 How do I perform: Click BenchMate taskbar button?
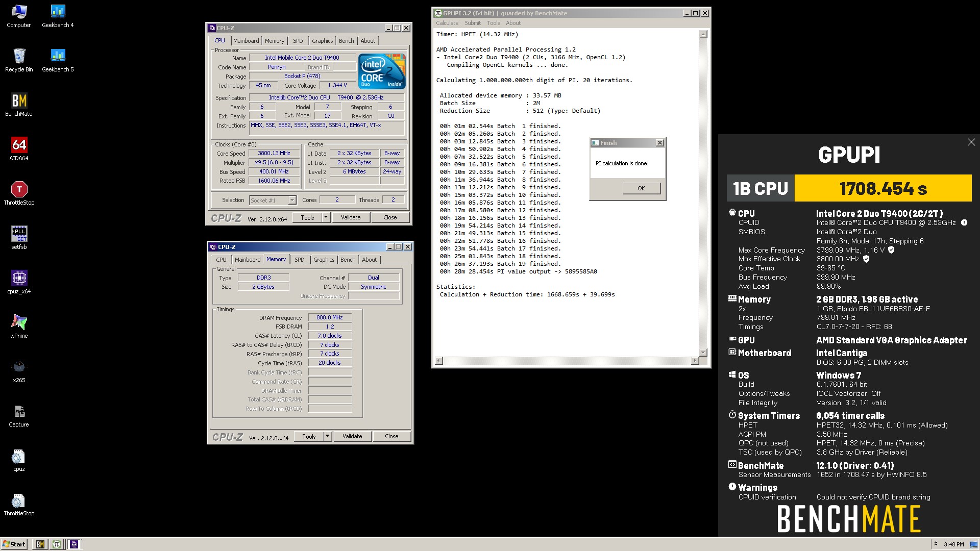click(x=40, y=544)
